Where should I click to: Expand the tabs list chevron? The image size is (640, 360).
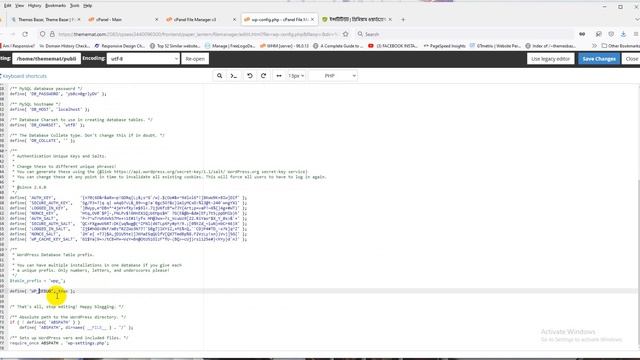click(x=637, y=20)
